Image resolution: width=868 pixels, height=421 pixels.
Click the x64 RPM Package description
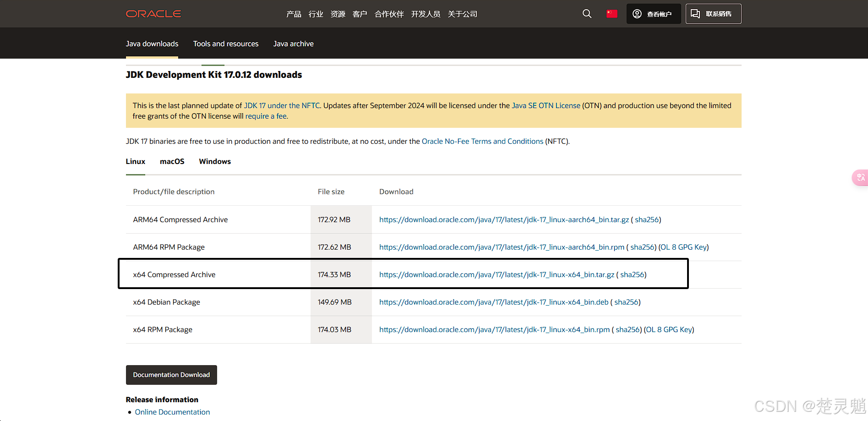click(x=163, y=329)
